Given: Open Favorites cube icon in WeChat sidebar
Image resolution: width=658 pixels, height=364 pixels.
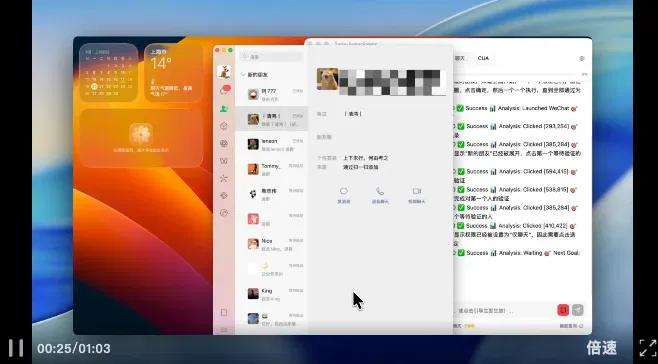Looking at the screenshot, I should [224, 126].
